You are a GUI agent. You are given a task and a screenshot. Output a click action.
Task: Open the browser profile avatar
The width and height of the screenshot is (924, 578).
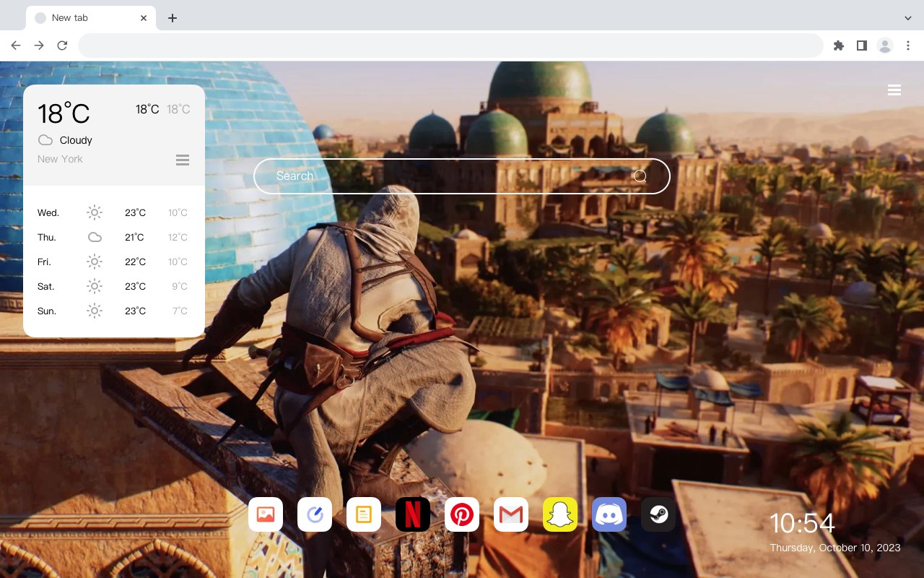[x=885, y=46]
